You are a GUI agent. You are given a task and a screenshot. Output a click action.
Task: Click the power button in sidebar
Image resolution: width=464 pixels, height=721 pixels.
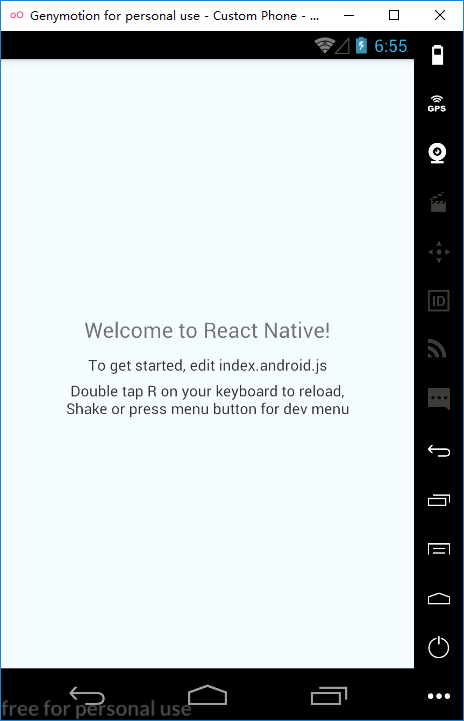[x=438, y=647]
